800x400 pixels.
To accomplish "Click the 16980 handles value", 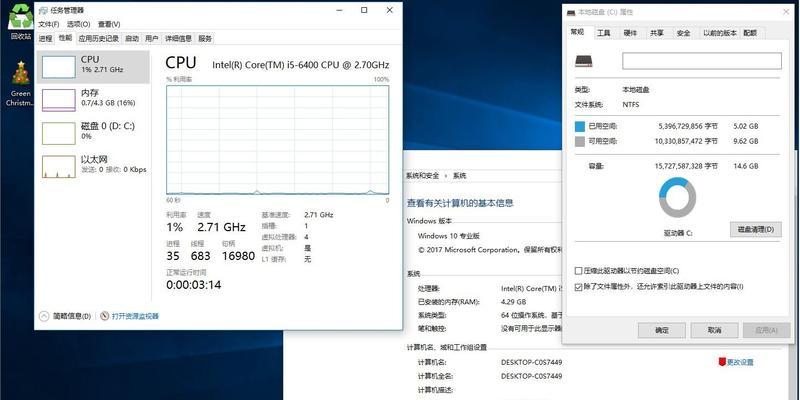I will coord(238,256).
